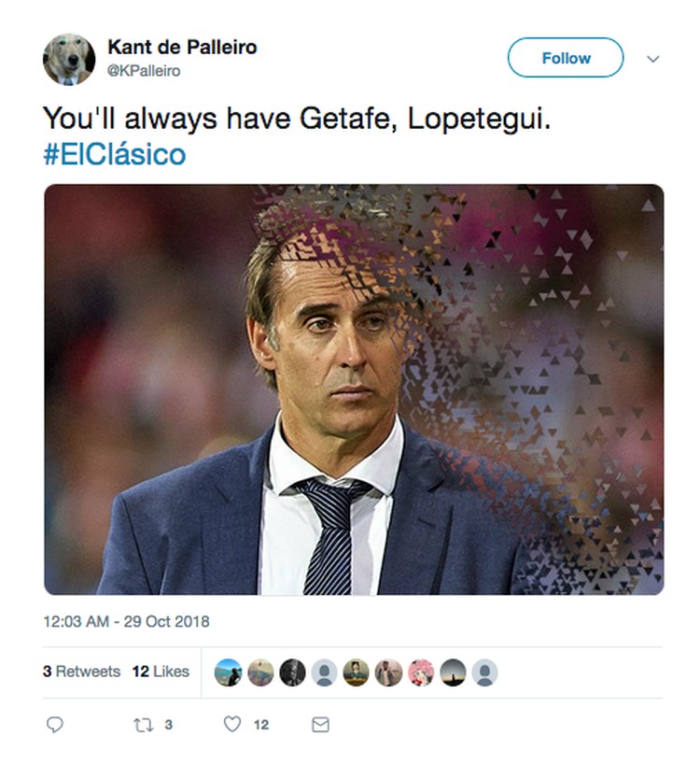The width and height of the screenshot is (700, 764).
Task: Open Kant de Palleiro's dog profile picture
Action: (x=69, y=59)
